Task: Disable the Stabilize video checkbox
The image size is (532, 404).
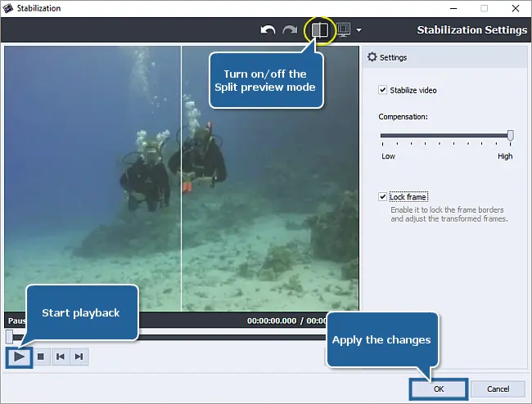Action: click(383, 90)
